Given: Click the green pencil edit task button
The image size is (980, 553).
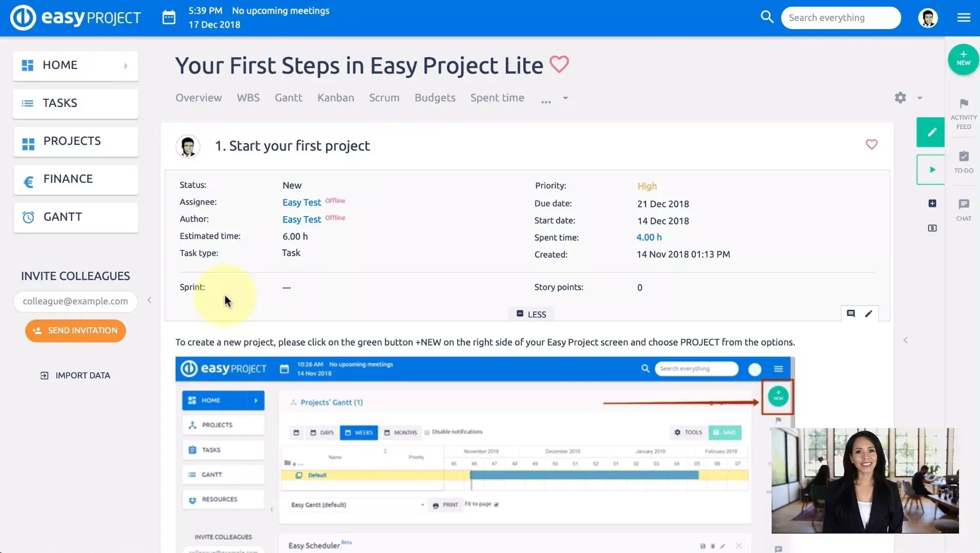Looking at the screenshot, I should tap(931, 132).
